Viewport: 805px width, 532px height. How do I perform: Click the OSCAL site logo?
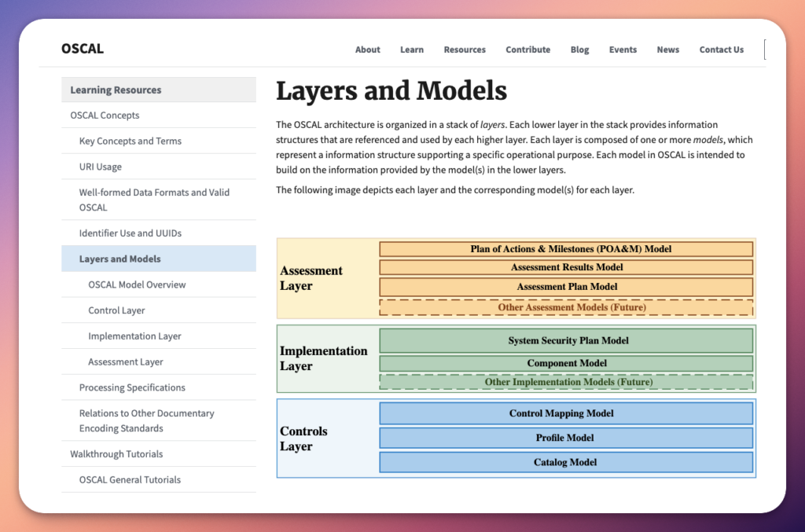[x=83, y=49]
